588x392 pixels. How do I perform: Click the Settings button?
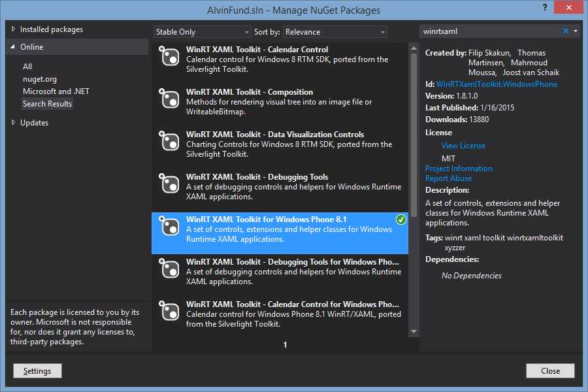[x=37, y=370]
